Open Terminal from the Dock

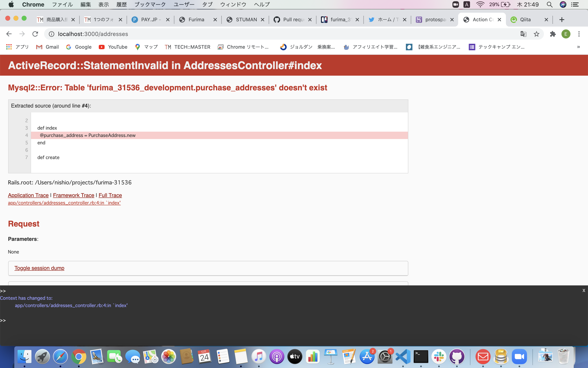pyautogui.click(x=421, y=357)
